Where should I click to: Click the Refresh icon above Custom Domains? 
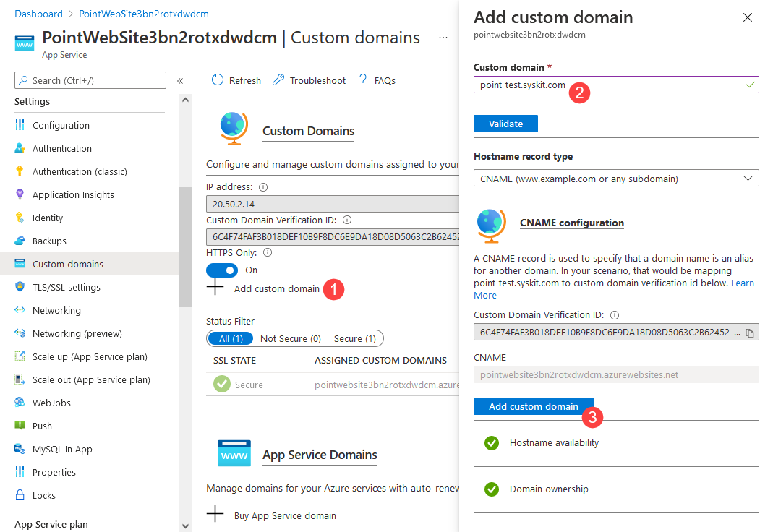pyautogui.click(x=236, y=80)
